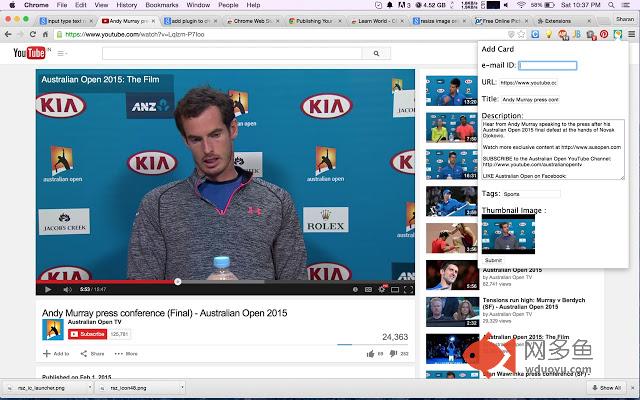The width and height of the screenshot is (640, 400).
Task: Click the Submit button in Add Card popup
Action: pyautogui.click(x=493, y=260)
